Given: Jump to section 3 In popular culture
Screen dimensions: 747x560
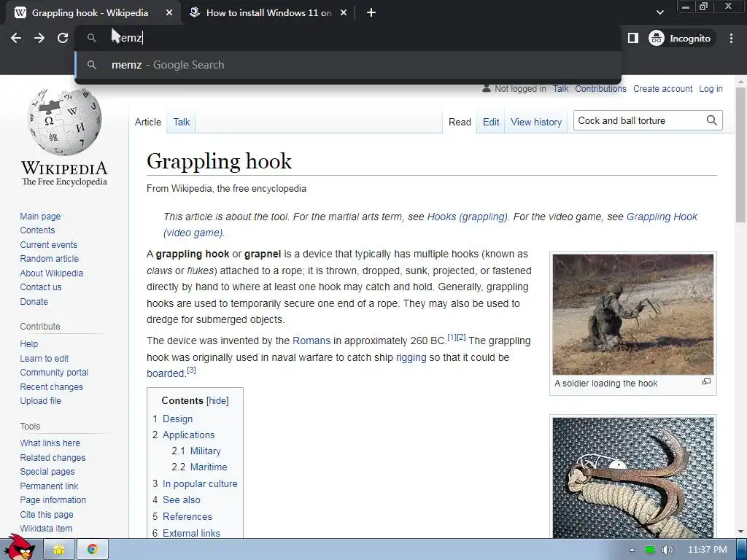Looking at the screenshot, I should pyautogui.click(x=200, y=483).
